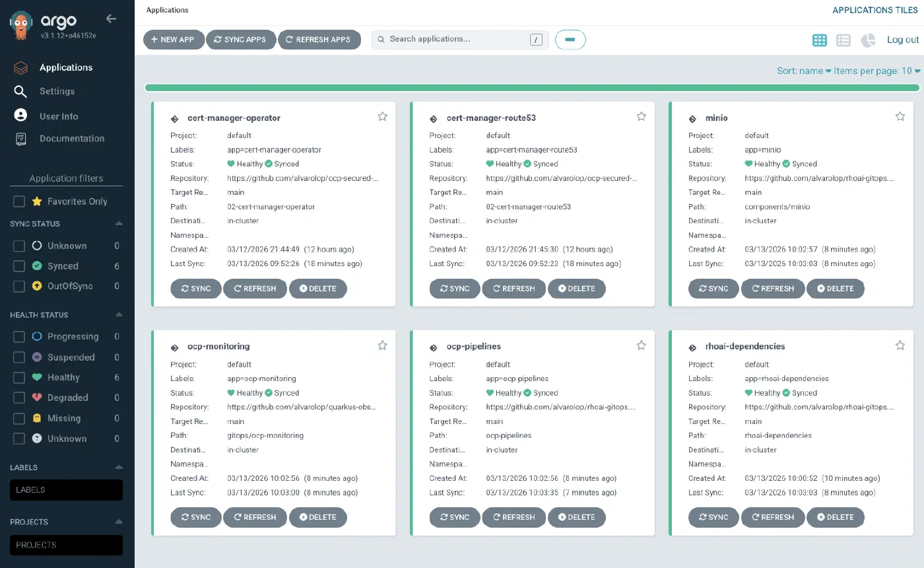Screen dimensions: 924x568
Task: Click the User Info avatar icon
Action: click(20, 115)
